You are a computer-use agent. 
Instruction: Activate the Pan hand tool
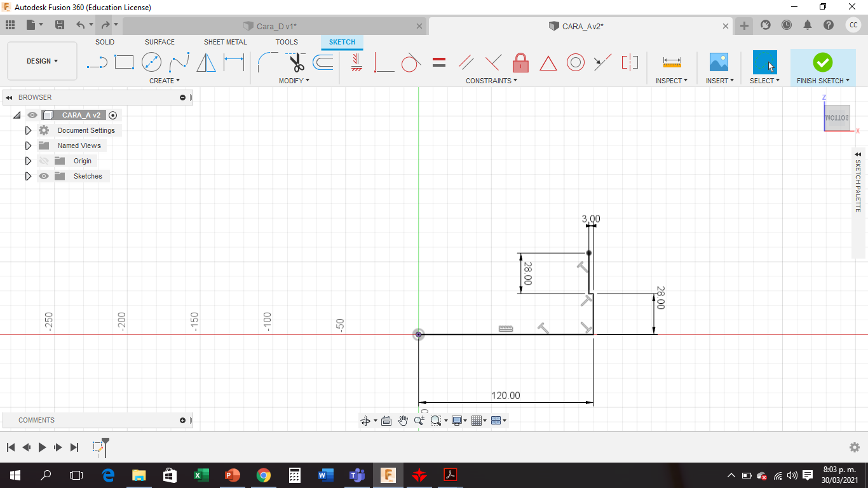coord(403,421)
